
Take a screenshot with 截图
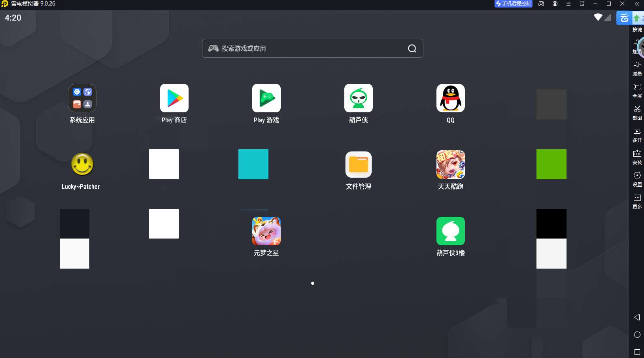pos(637,113)
